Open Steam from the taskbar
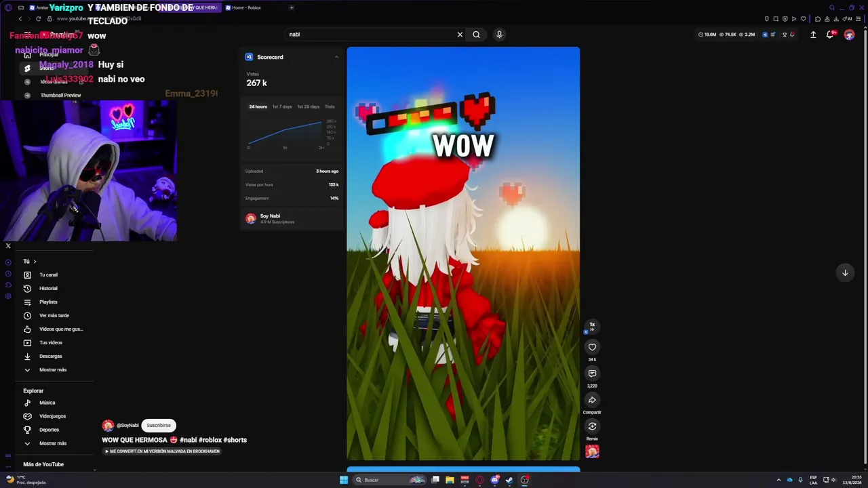Image resolution: width=868 pixels, height=488 pixels. click(509, 480)
